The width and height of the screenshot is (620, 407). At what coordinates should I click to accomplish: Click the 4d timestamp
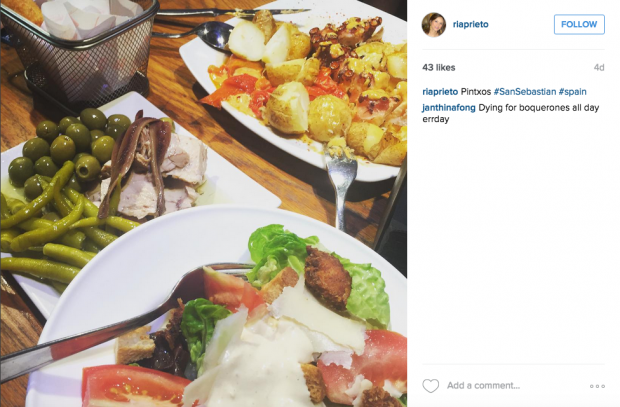coord(599,68)
